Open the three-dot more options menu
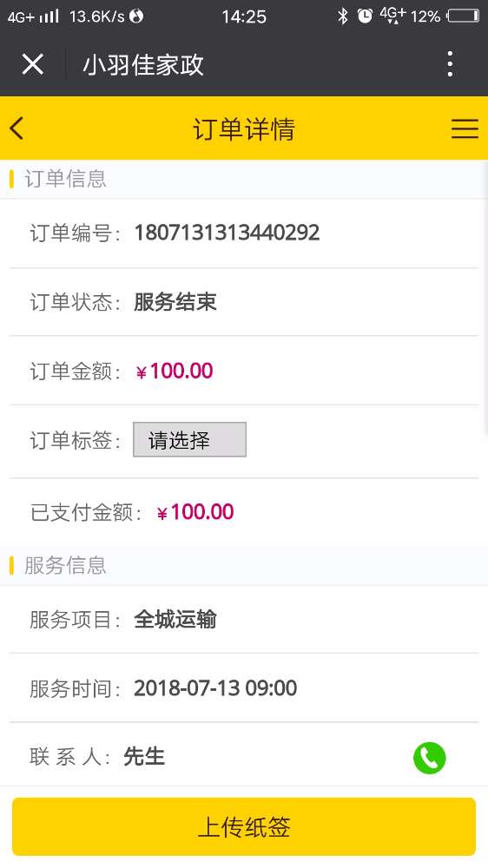This screenshot has height=868, width=488. tap(450, 64)
